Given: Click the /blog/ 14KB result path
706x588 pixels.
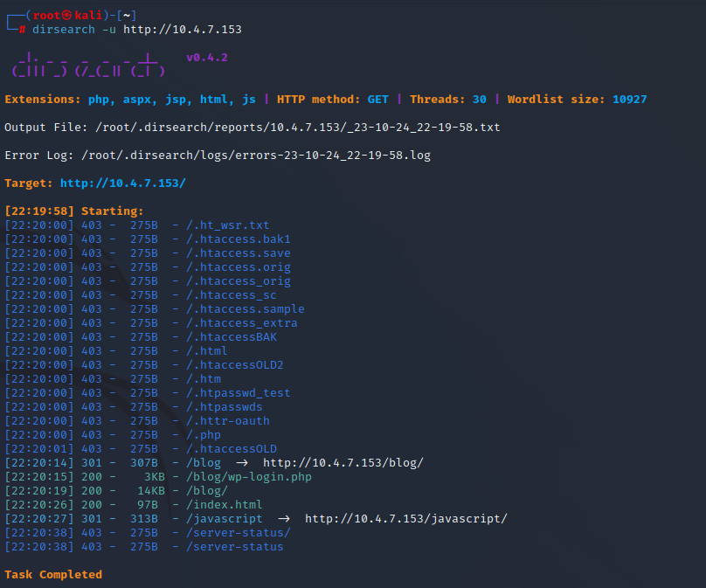Looking at the screenshot, I should [x=207, y=490].
